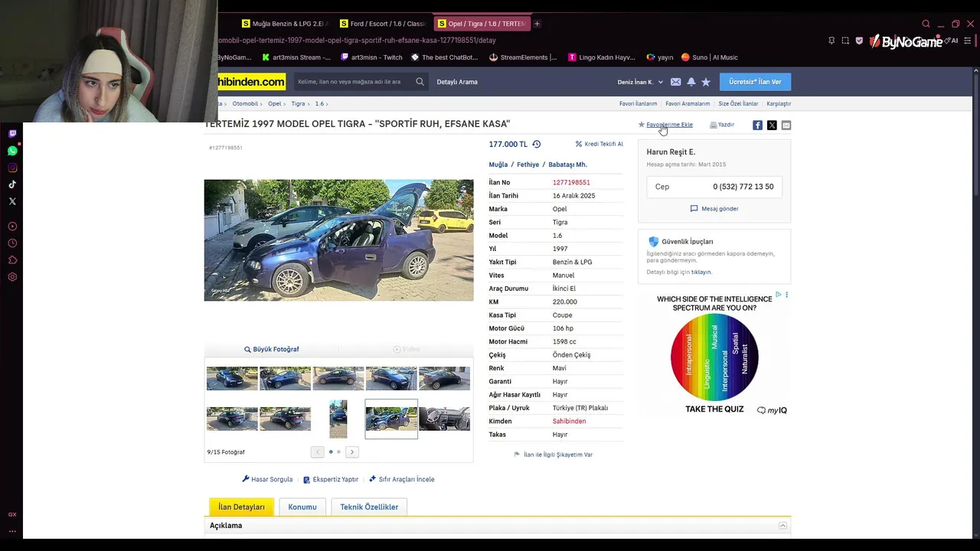Open Babataşı Mh. location link
The height and width of the screenshot is (551, 980).
click(x=567, y=165)
